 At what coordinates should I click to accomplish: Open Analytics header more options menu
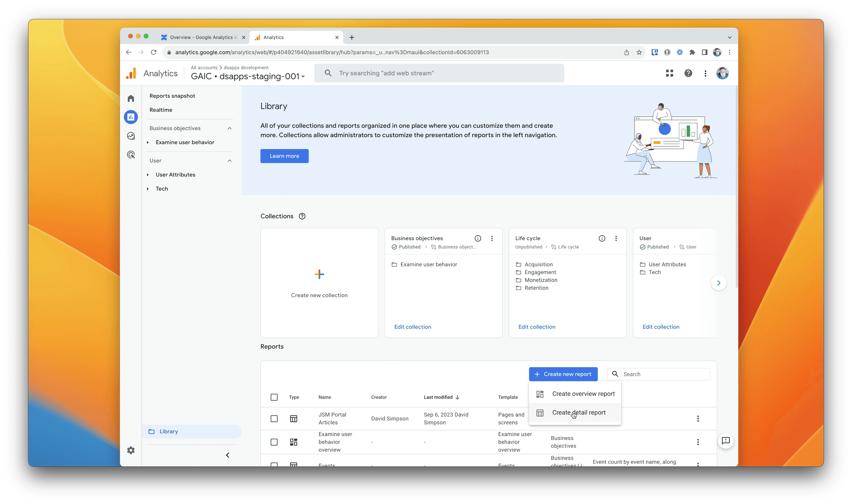coord(705,73)
